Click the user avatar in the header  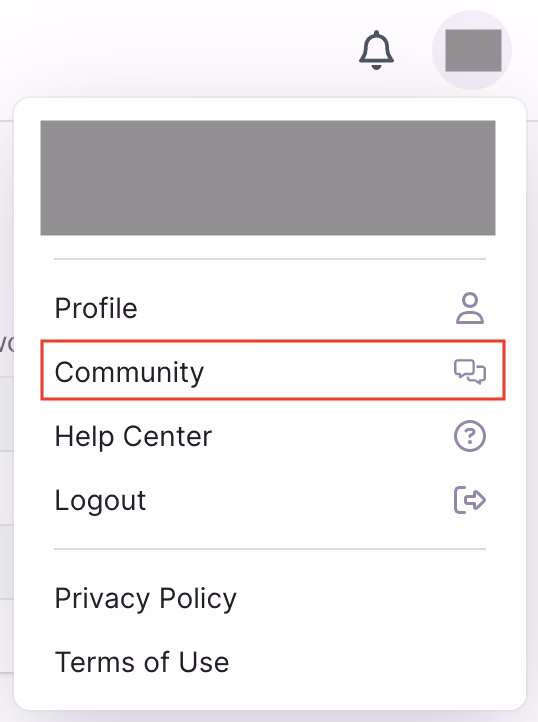[x=472, y=50]
